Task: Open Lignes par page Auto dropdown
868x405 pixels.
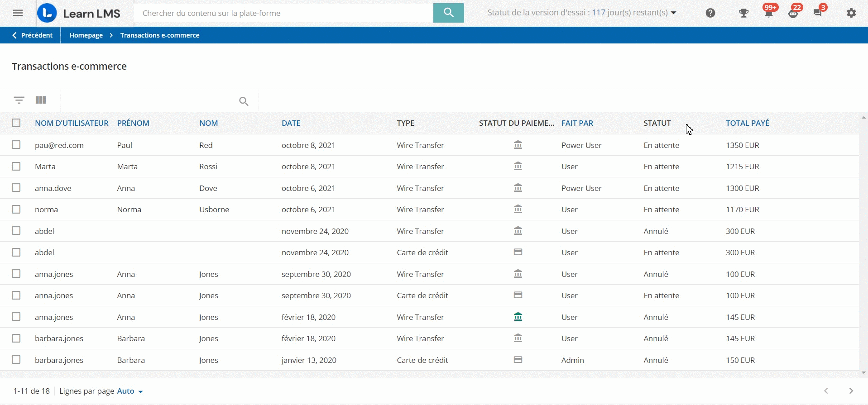Action: click(130, 391)
